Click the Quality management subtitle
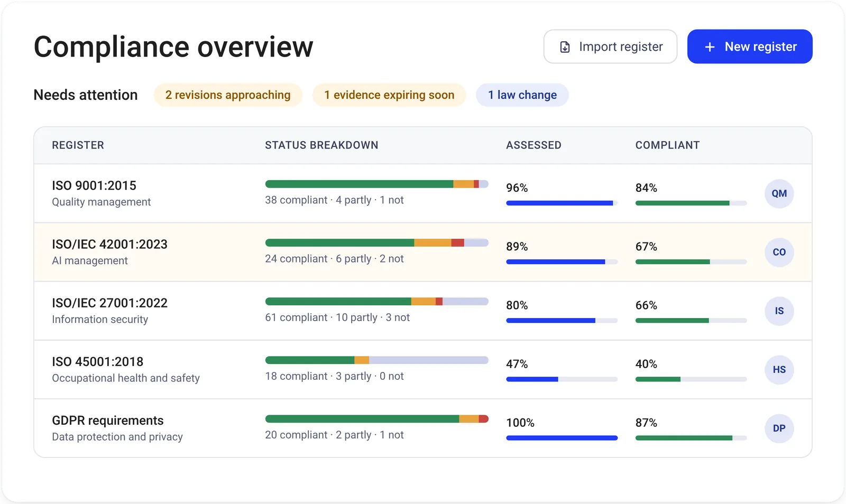Screen dimensions: 846x504 [x=101, y=202]
